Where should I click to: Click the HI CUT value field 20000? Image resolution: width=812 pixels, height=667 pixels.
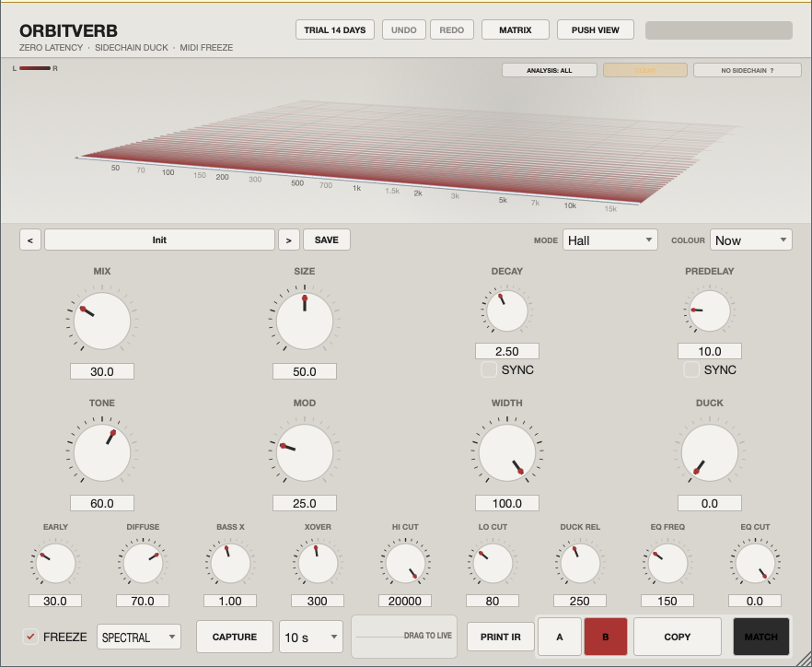coord(405,601)
